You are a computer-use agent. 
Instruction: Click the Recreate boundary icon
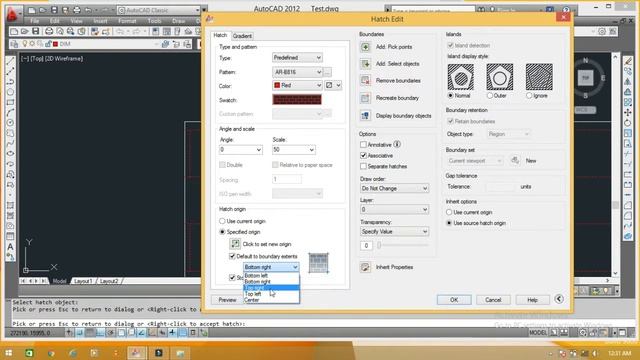(x=365, y=98)
